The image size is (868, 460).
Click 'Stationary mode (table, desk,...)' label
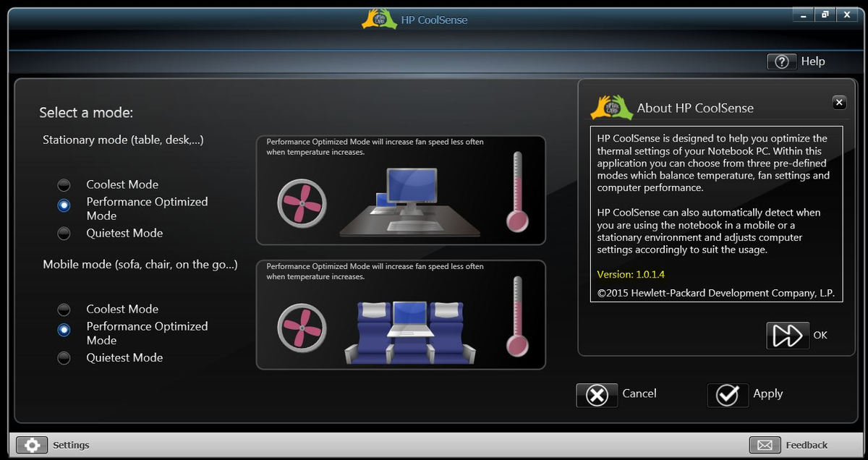tap(123, 140)
